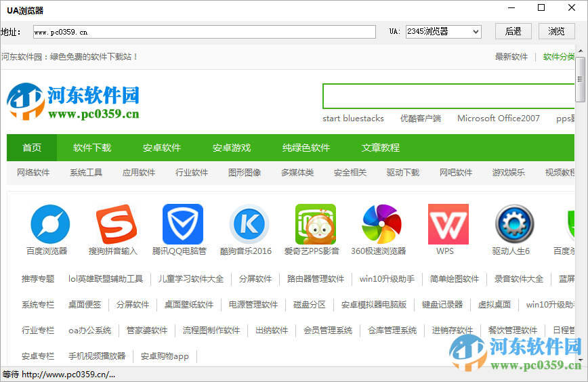Open the 搜狗拼音输入 icon
Screen dimensions: 588x382
pyautogui.click(x=117, y=224)
